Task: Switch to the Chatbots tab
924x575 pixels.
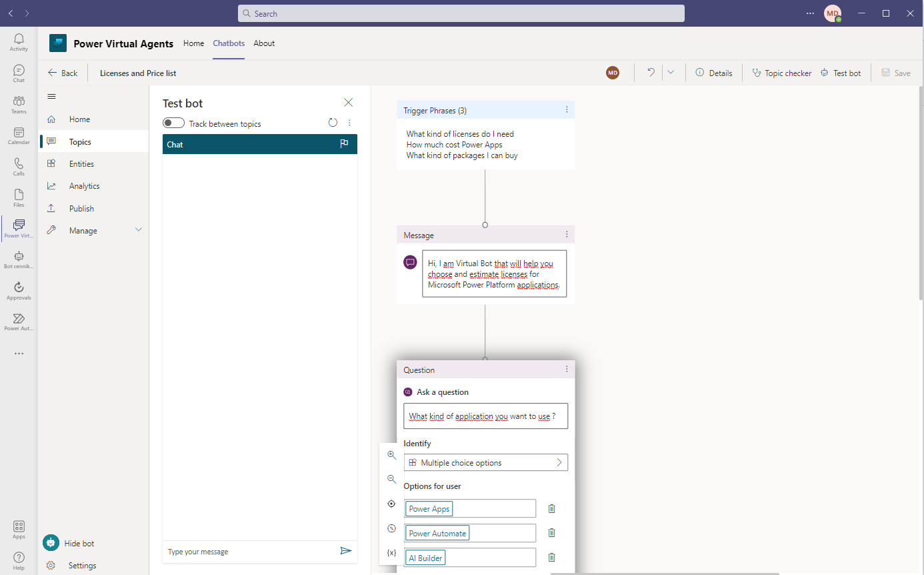Action: [229, 43]
